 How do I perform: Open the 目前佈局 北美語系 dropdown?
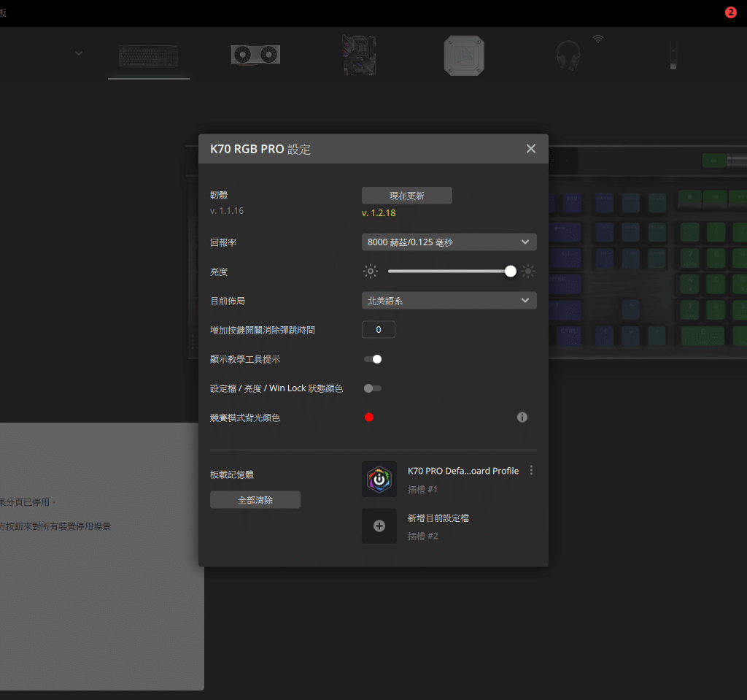coord(449,301)
